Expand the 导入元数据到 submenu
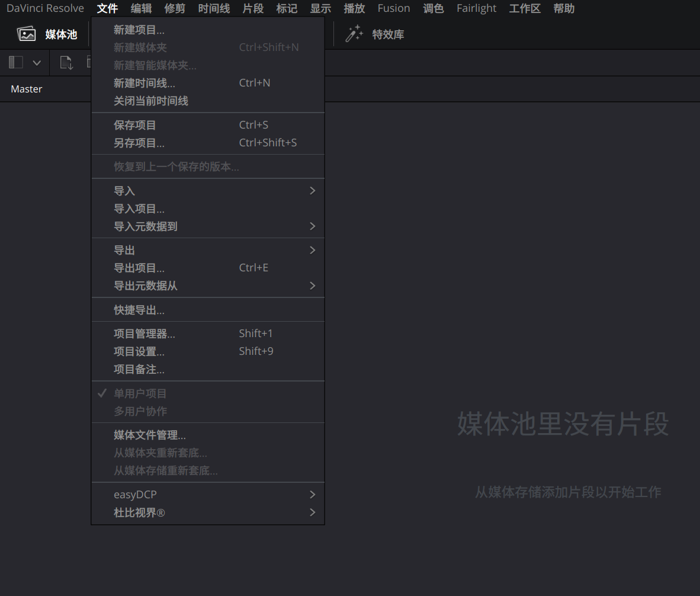Screen dimensions: 700x596 pos(208,226)
